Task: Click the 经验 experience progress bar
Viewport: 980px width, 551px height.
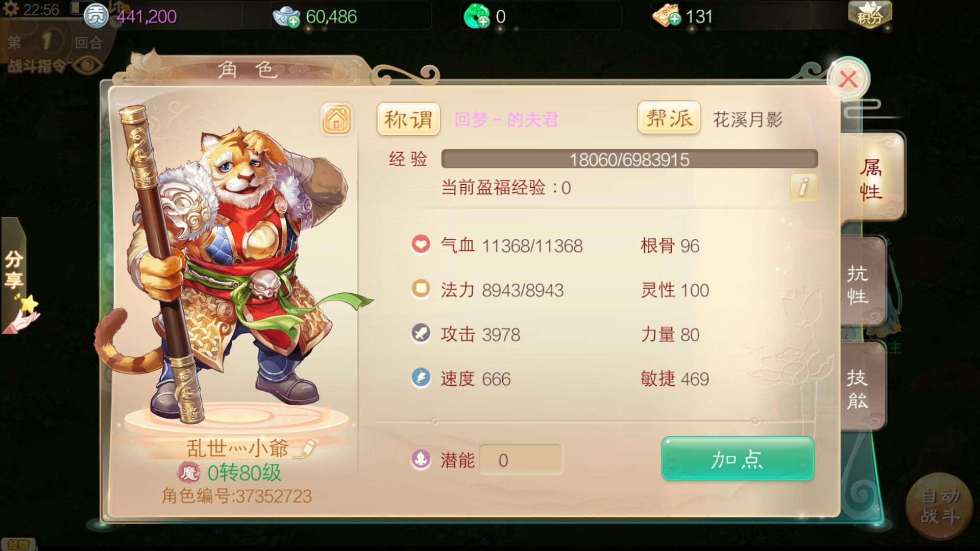Action: [629, 159]
